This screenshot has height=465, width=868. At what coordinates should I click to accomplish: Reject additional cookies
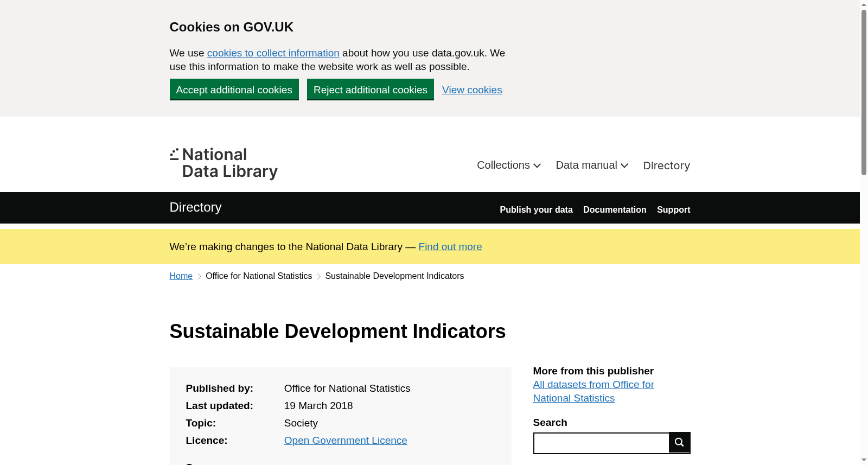click(371, 90)
